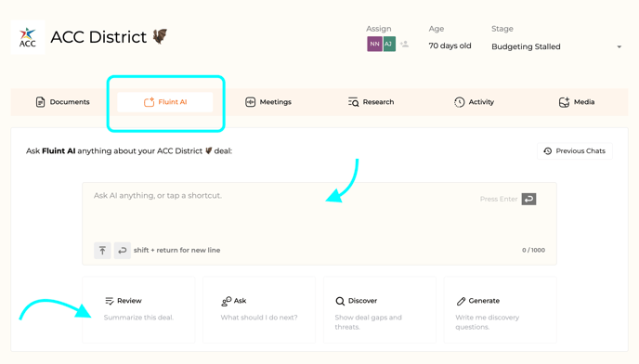Select the Budgeting Stalled stage field
Viewport: 639px width, 364px height.
[556, 46]
